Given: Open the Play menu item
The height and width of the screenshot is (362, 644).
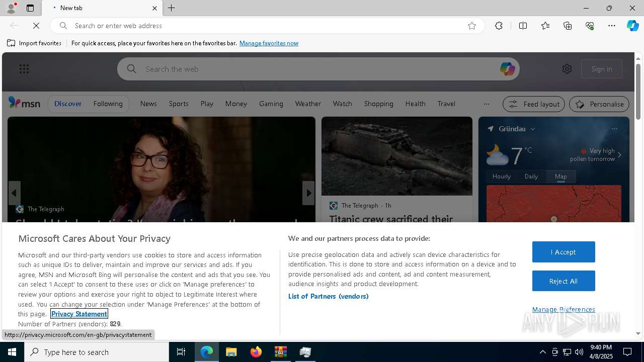Looking at the screenshot, I should (207, 104).
